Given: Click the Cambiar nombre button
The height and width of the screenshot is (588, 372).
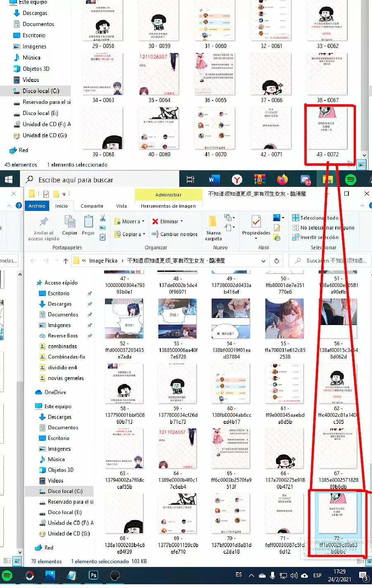Looking at the screenshot, I should 175,234.
